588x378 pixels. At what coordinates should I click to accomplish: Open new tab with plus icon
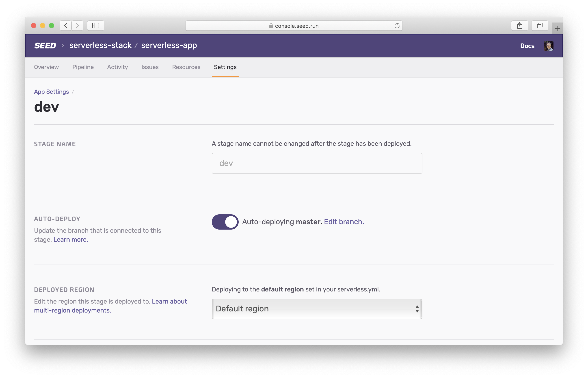coord(557,29)
